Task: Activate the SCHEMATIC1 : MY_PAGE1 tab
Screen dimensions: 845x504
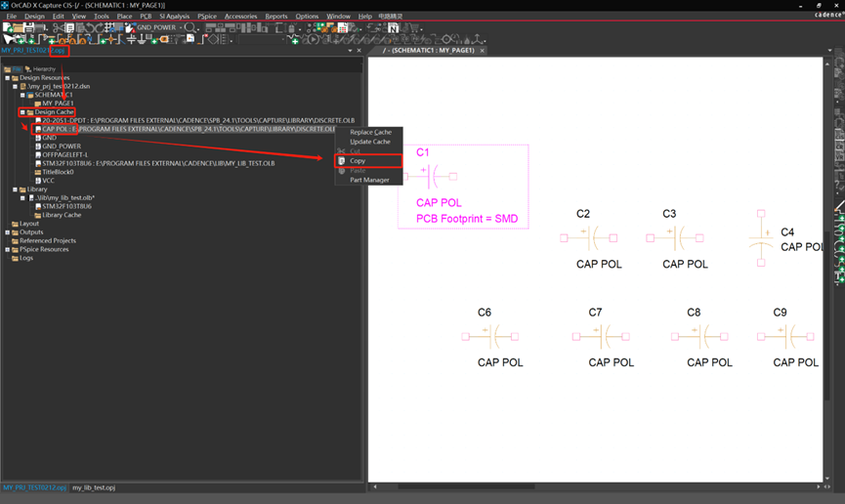Action: [x=429, y=50]
